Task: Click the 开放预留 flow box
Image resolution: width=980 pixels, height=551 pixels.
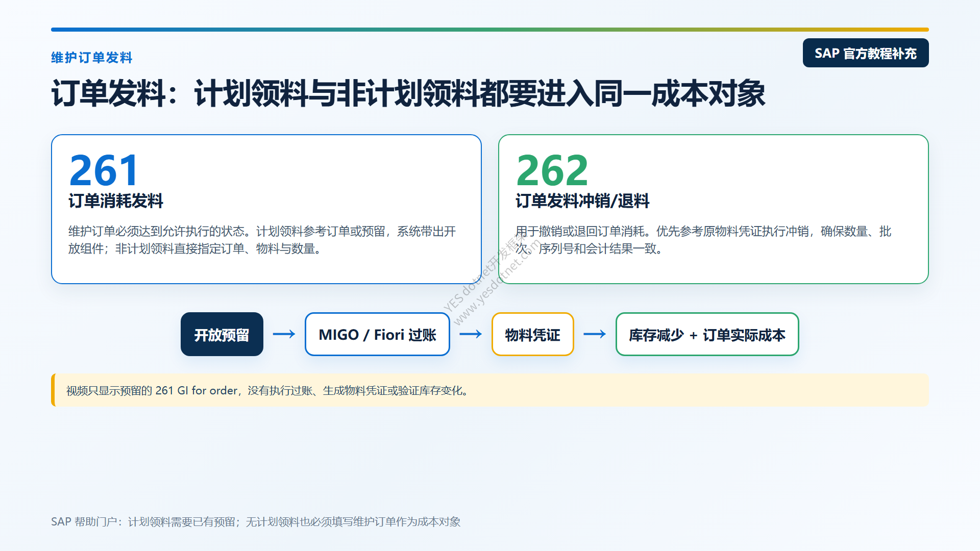Action: [222, 334]
